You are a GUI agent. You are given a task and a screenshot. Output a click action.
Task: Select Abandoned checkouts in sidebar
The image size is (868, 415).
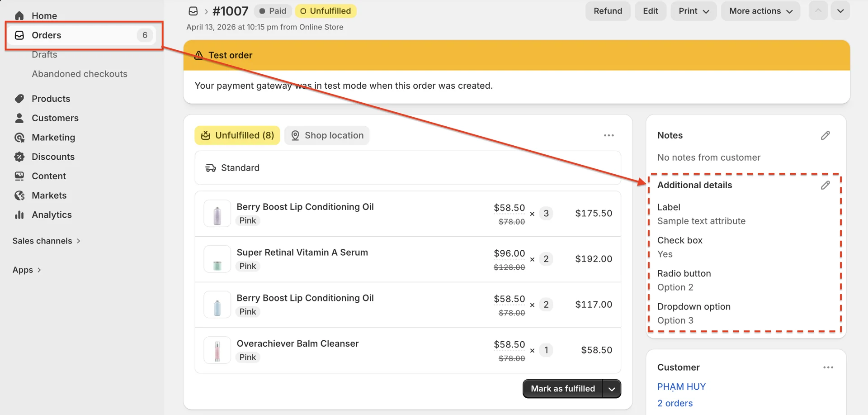80,74
